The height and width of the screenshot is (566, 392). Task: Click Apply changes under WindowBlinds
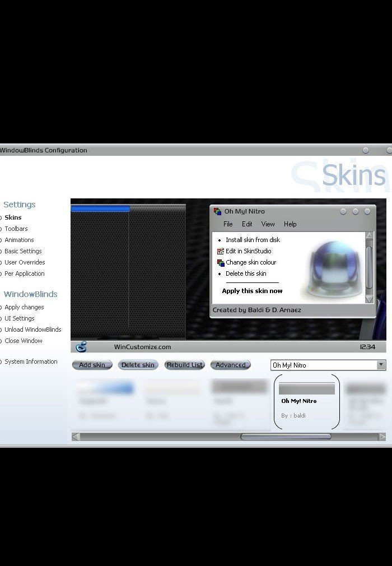pos(24,307)
